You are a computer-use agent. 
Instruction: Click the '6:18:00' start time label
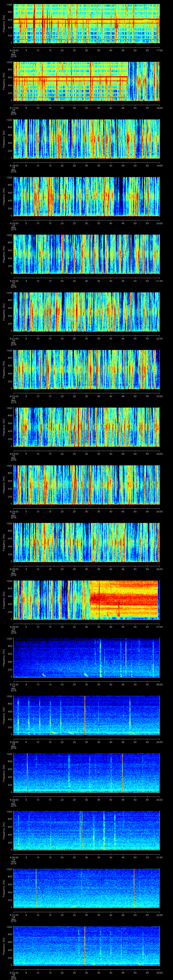coord(14,166)
